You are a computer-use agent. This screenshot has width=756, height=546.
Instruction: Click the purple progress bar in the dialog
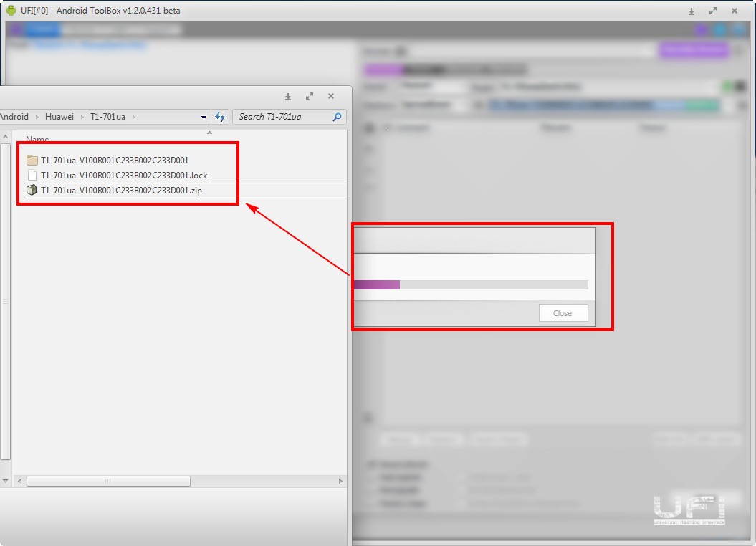(471, 284)
